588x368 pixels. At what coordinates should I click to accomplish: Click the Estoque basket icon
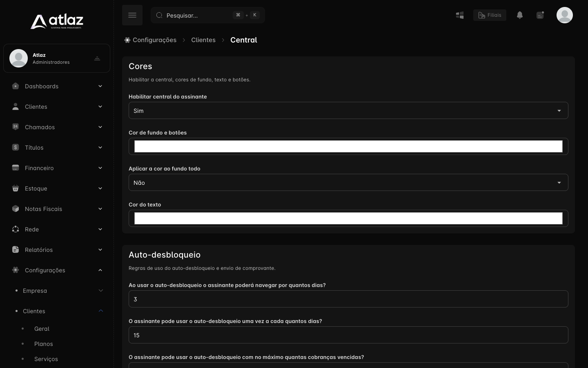[16, 188]
